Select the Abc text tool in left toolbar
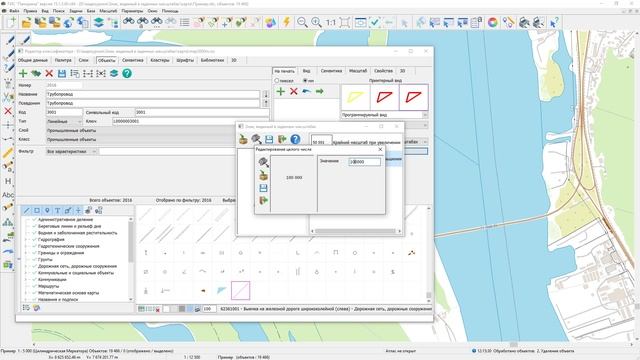 (8, 195)
